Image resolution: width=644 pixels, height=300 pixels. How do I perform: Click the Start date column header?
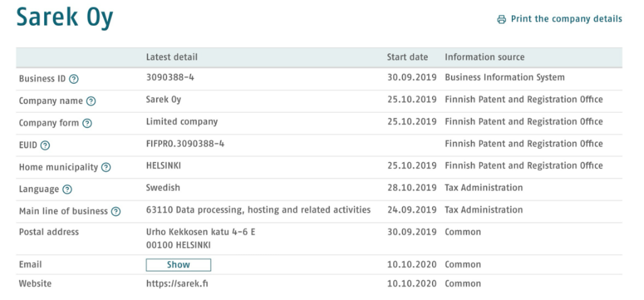point(407,57)
